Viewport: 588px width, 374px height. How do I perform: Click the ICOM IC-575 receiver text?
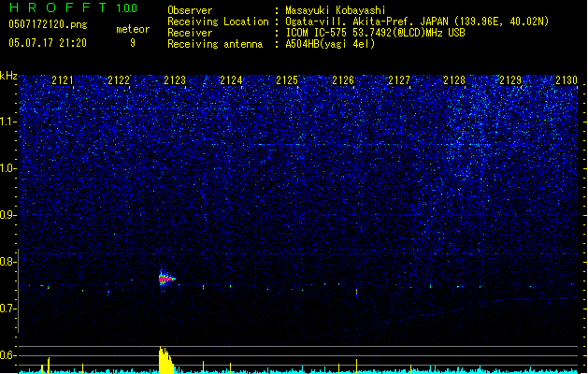375,33
